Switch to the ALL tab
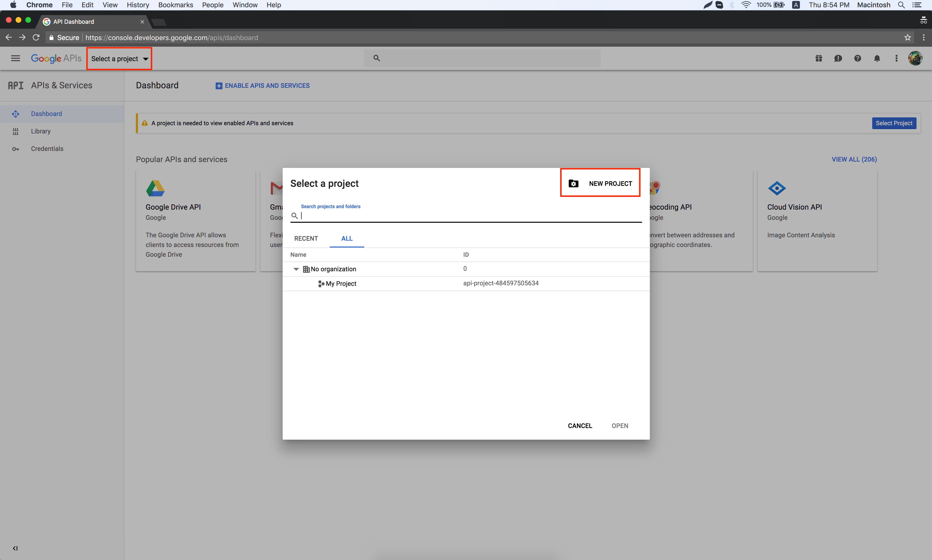Viewport: 932px width, 560px height. coord(347,239)
